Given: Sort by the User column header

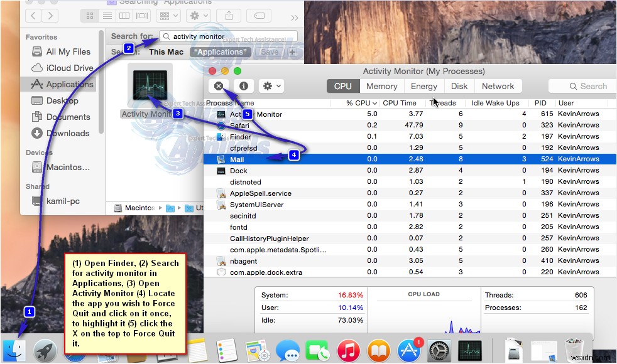Looking at the screenshot, I should 566,103.
